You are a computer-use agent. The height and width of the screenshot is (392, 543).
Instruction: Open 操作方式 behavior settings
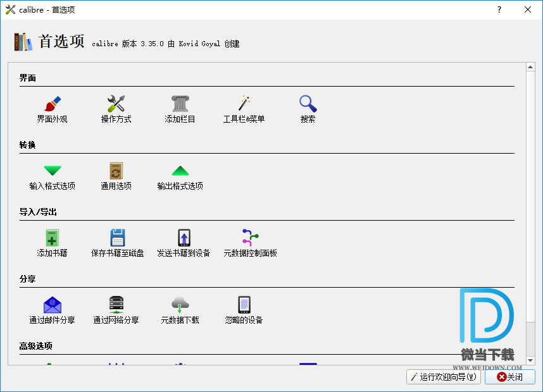116,109
